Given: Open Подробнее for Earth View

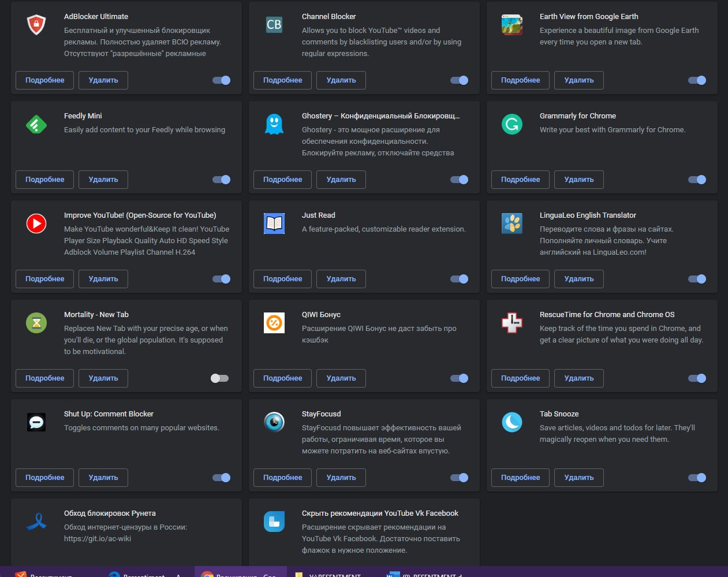Looking at the screenshot, I should pos(521,80).
